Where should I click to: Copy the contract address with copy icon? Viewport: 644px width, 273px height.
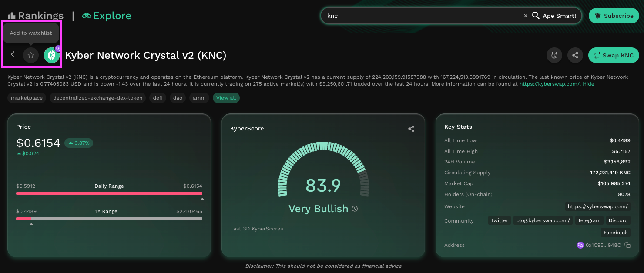(627, 245)
